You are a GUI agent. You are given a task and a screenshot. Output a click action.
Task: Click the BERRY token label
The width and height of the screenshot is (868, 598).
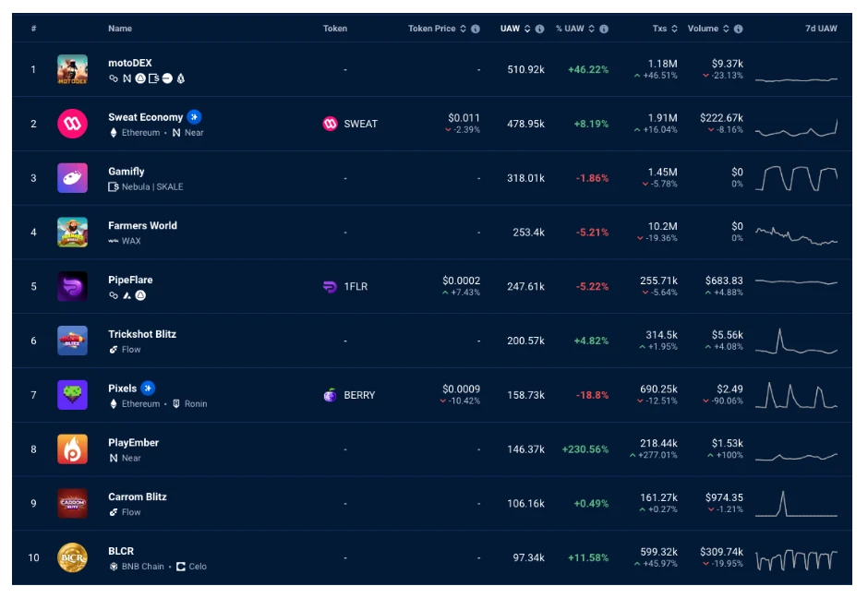(360, 395)
